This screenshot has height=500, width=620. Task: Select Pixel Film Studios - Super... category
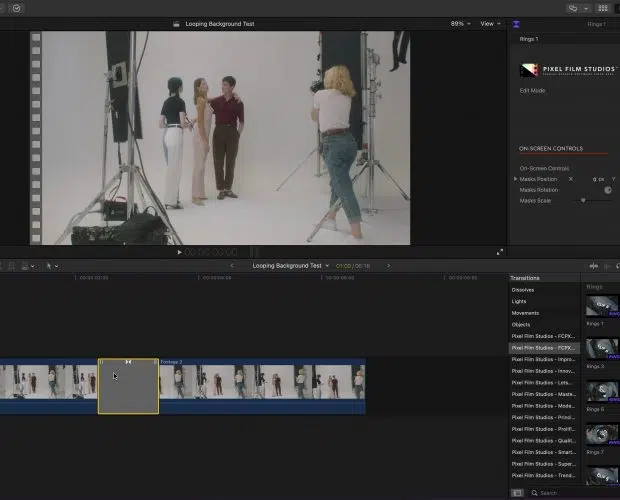click(544, 464)
